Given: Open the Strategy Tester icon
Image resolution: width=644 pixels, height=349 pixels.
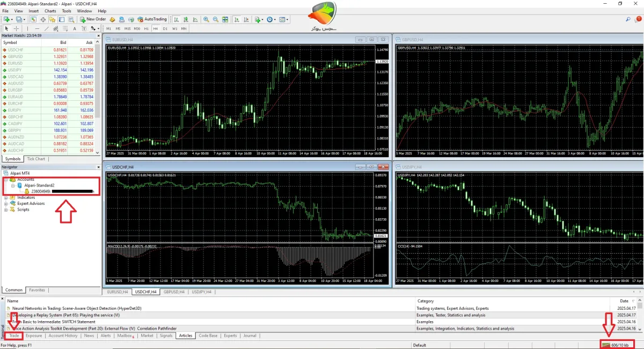Looking at the screenshot, I should tap(71, 19).
